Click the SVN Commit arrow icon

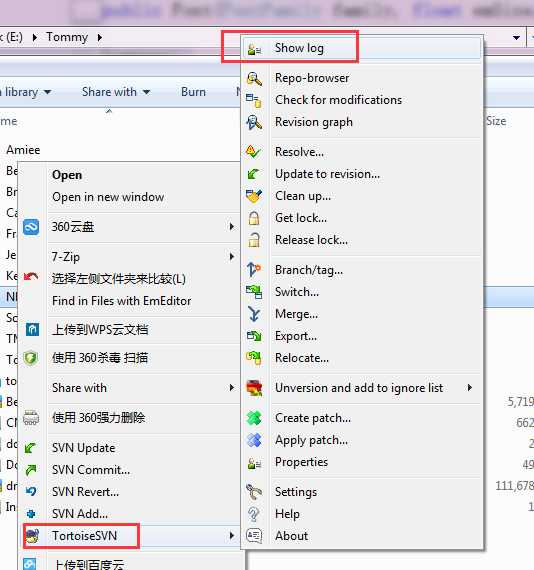coord(31,470)
